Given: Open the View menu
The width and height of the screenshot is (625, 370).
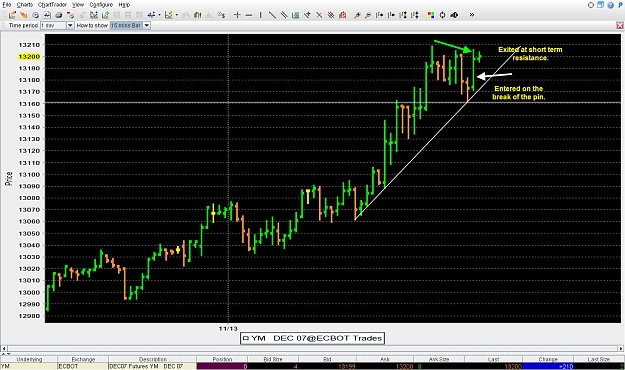Looking at the screenshot, I should tap(78, 4).
